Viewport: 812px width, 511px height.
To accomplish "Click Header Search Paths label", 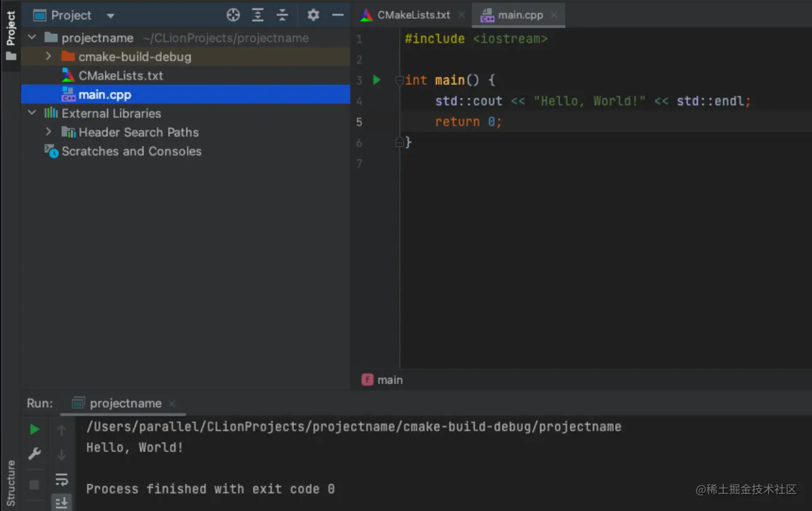I will click(138, 132).
